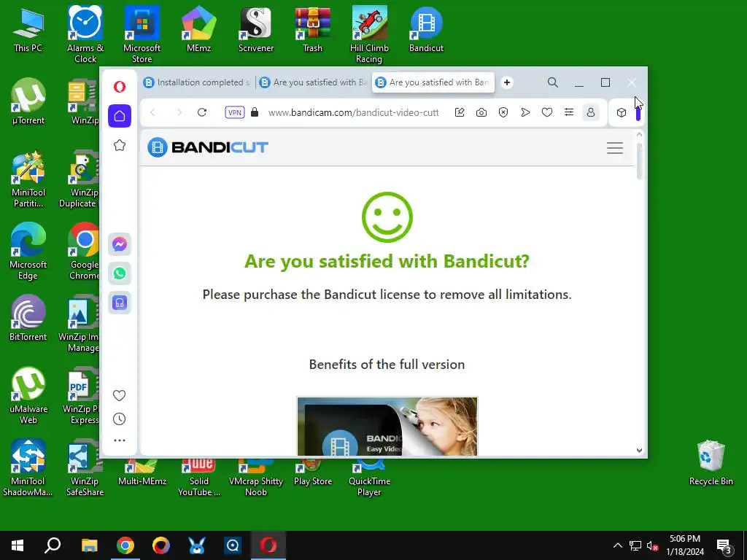Image resolution: width=747 pixels, height=560 pixels.
Task: Click the page scrollbar up arrow
Action: 639,135
